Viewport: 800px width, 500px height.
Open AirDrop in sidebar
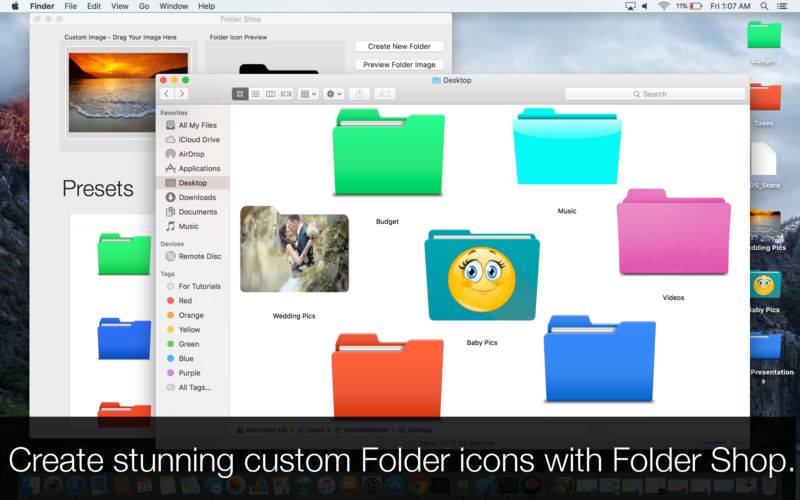tap(192, 154)
